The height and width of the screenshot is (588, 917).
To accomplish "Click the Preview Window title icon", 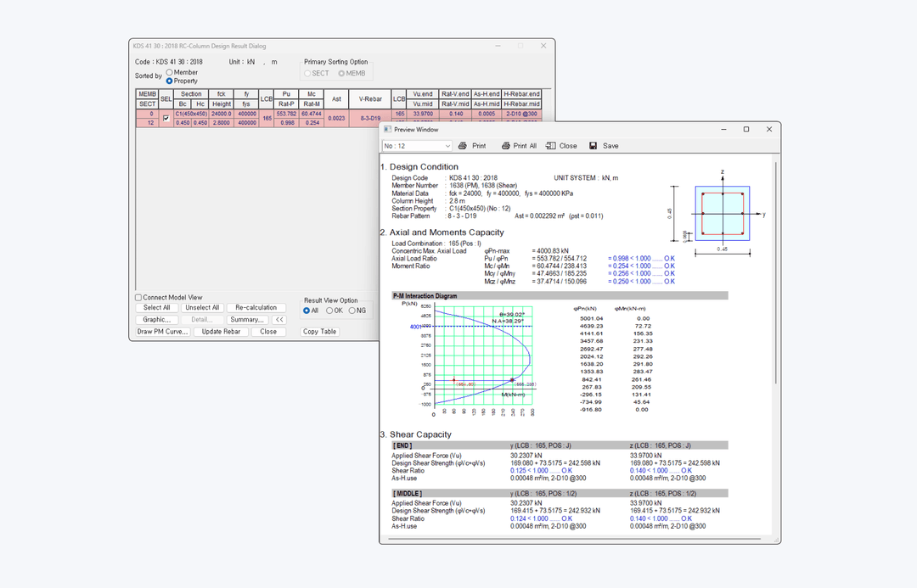I will tap(387, 129).
